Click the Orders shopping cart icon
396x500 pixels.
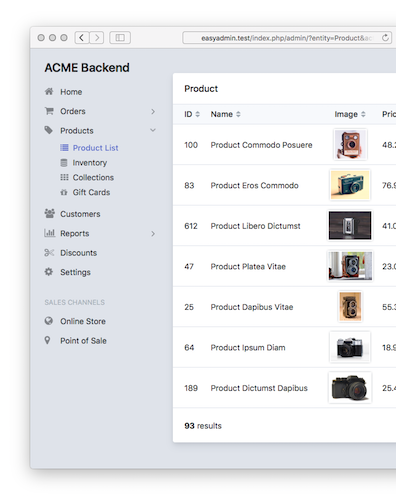tap(49, 111)
